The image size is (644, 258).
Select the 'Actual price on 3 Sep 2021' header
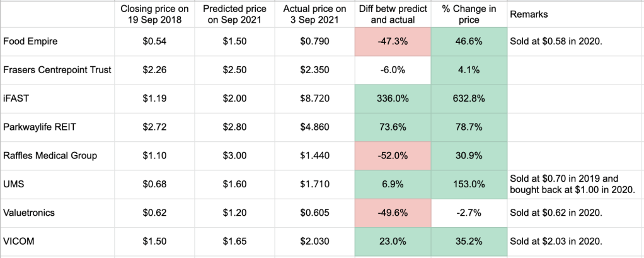click(x=314, y=14)
